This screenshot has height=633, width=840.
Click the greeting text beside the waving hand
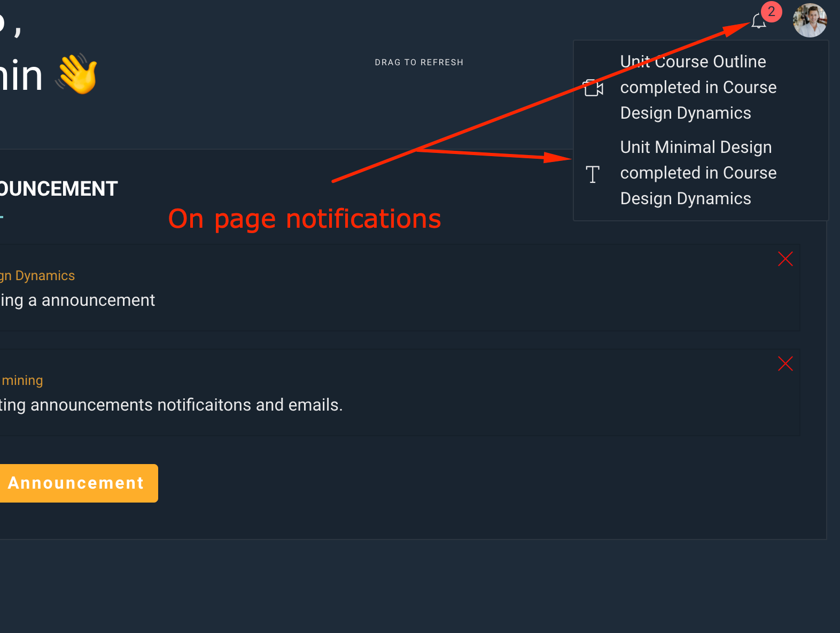[x=21, y=75]
